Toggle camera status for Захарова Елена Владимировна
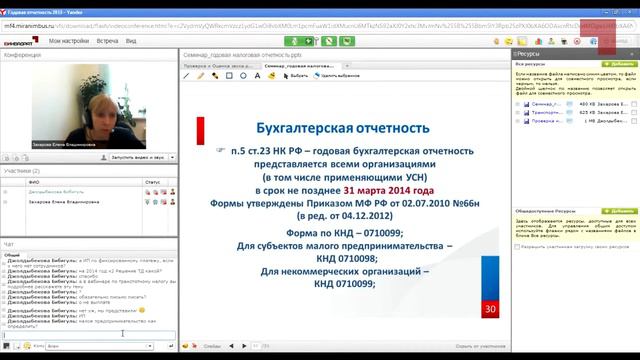 point(156,202)
